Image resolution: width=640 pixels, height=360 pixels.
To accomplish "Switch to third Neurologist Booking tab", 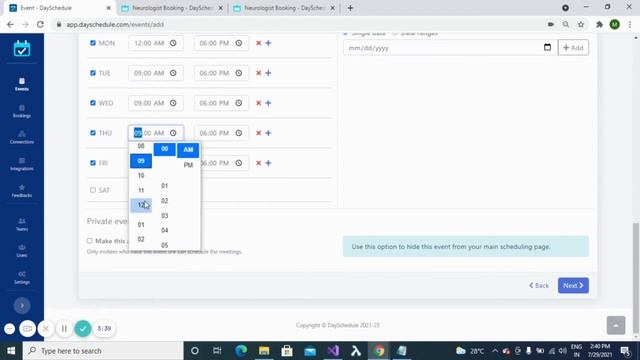I will tap(284, 8).
